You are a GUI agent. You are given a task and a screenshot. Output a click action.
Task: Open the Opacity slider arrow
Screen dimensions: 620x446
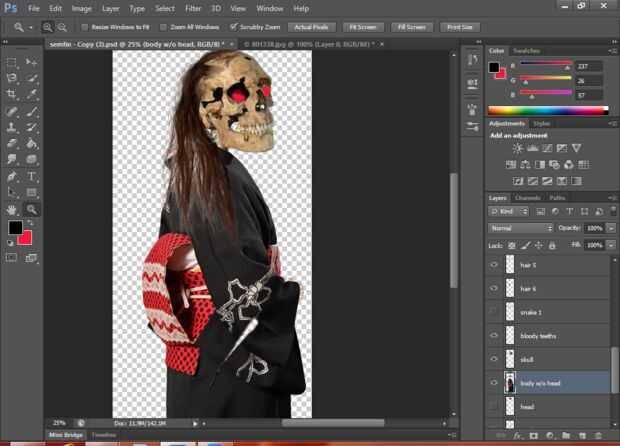click(612, 228)
